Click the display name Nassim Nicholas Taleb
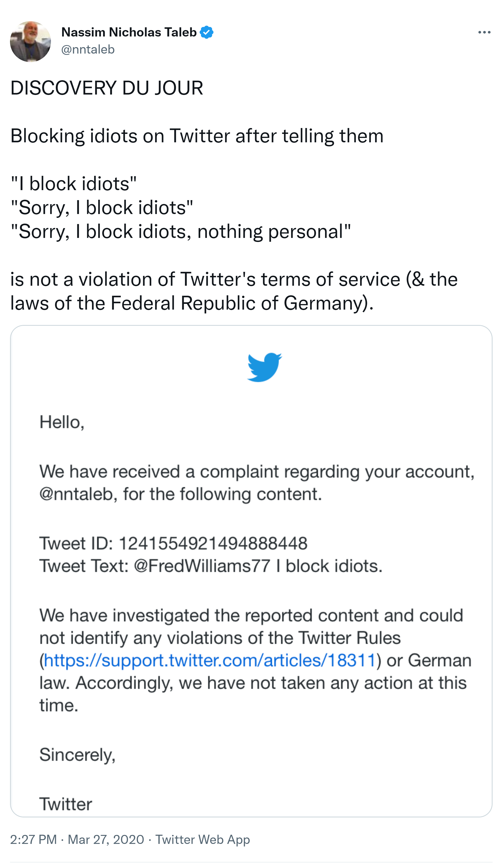 129,32
